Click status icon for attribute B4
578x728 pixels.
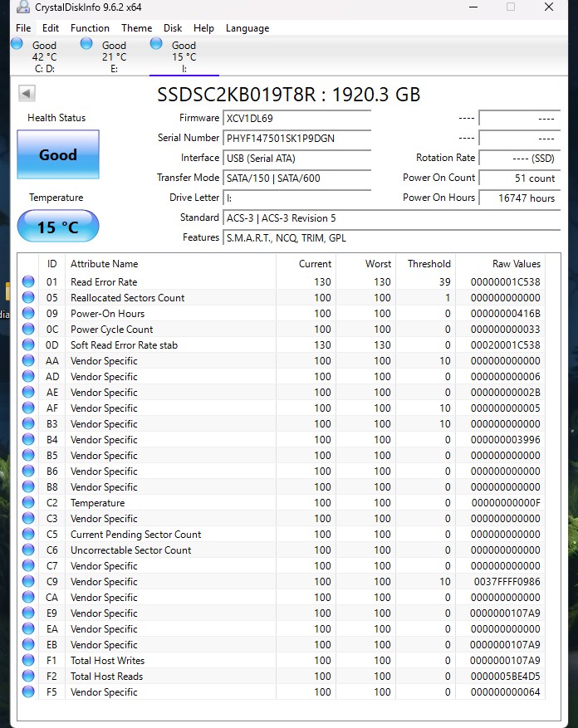pyautogui.click(x=28, y=439)
